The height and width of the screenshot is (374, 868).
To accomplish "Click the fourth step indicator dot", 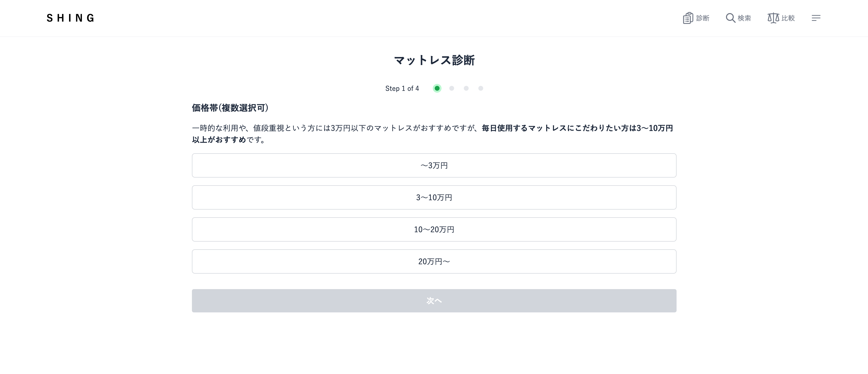I will point(481,88).
